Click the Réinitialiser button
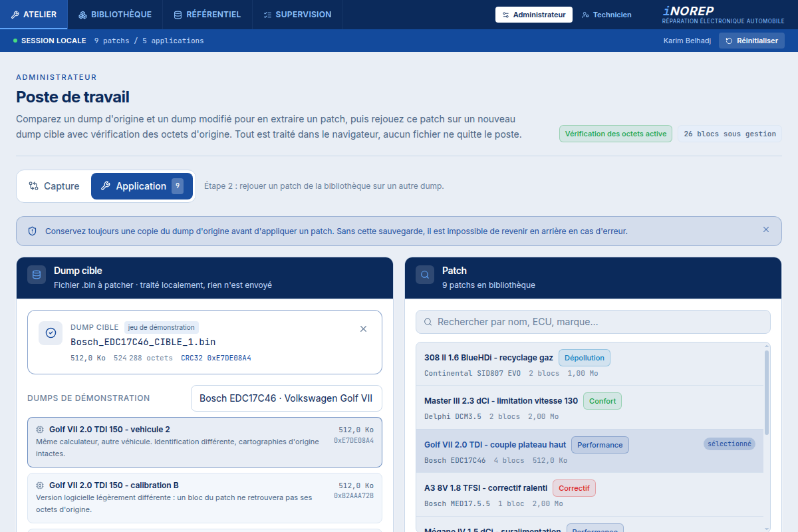This screenshot has height=532, width=798. tap(751, 41)
